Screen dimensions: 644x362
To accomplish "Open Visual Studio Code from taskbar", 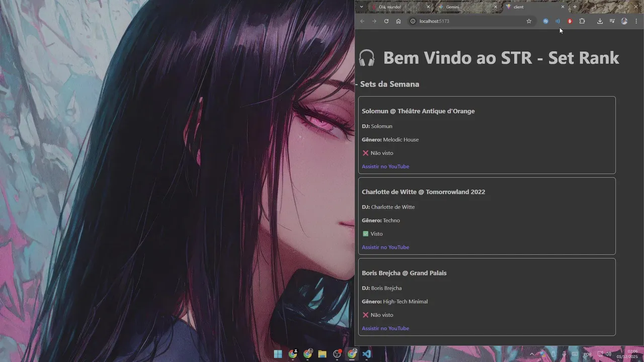I will (x=367, y=354).
